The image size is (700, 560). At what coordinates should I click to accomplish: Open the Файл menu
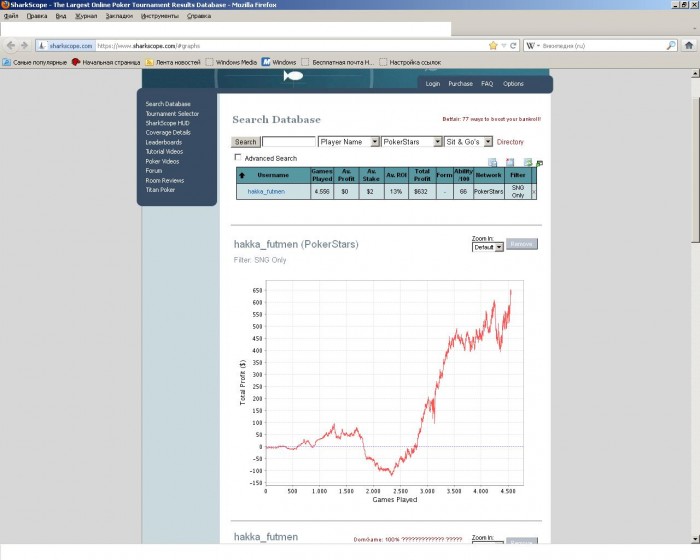[11, 16]
